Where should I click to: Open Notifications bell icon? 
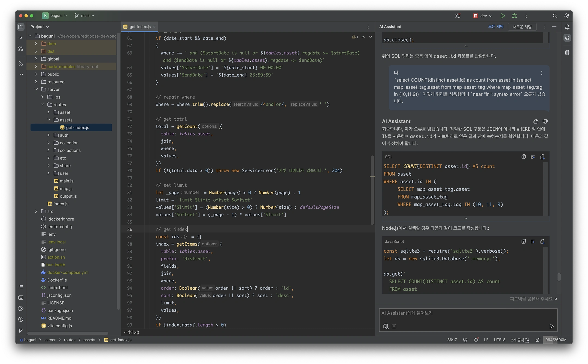[567, 27]
